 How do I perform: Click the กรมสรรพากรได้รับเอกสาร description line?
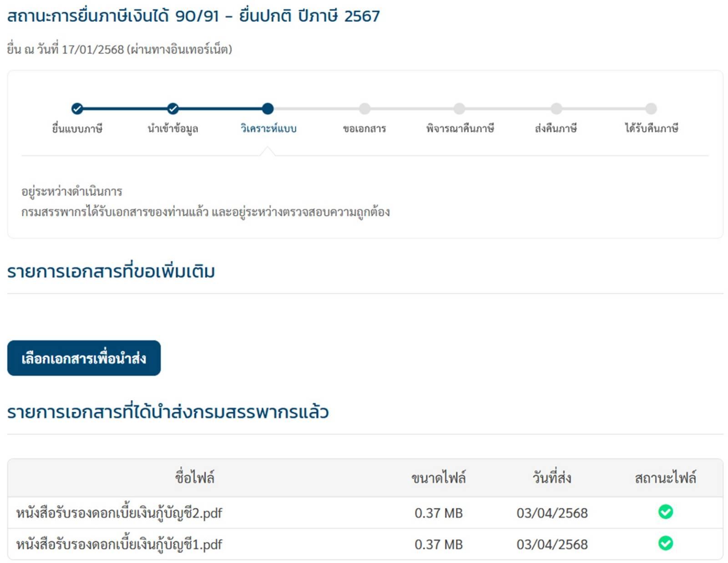tap(206, 212)
